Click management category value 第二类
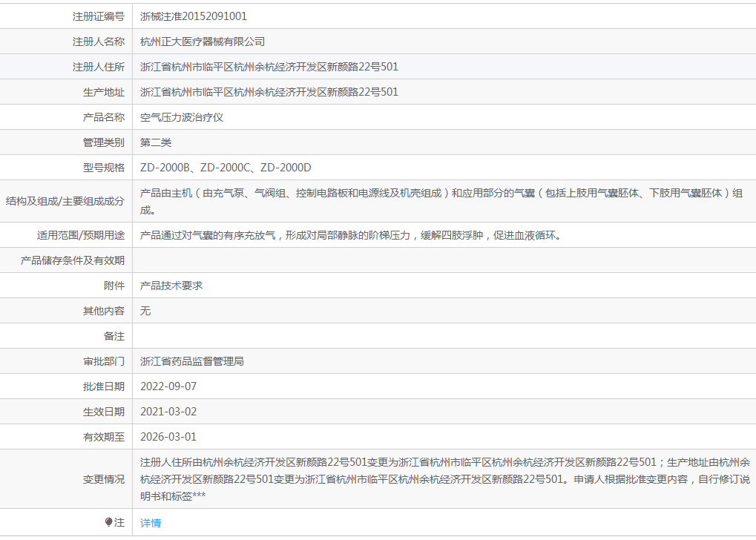Viewport: 756px width, 540px height. coord(156,142)
